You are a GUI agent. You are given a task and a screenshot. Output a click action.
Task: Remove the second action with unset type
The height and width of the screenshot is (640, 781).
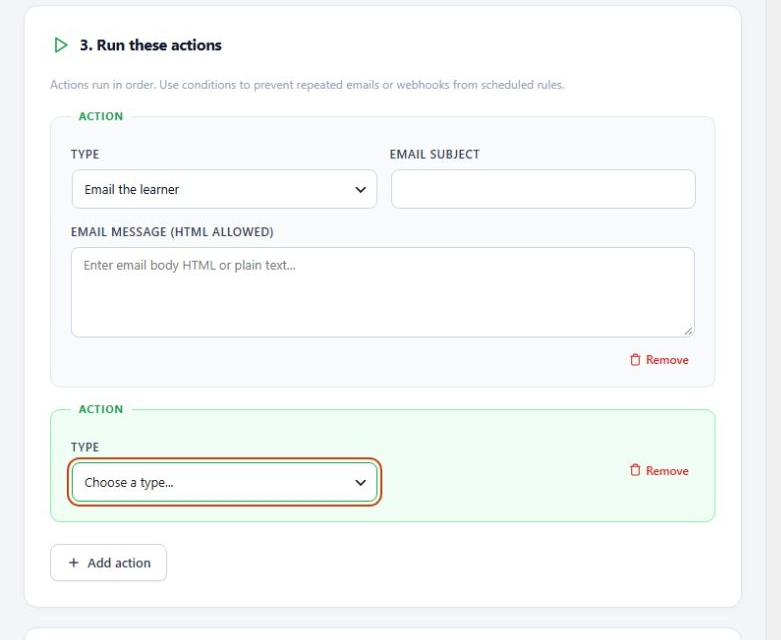point(659,471)
